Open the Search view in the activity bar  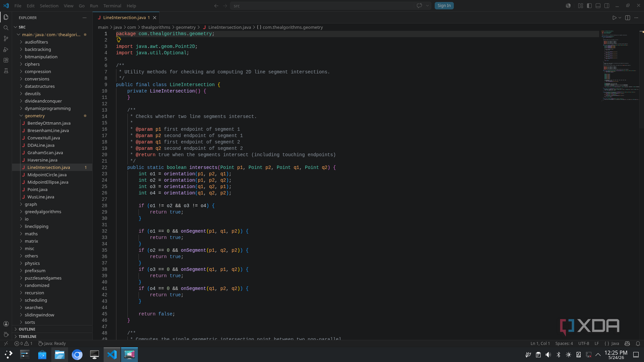click(x=6, y=28)
